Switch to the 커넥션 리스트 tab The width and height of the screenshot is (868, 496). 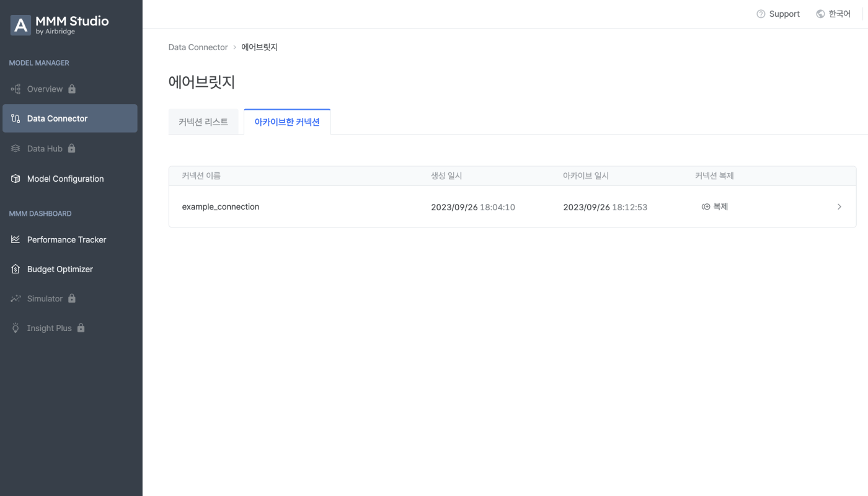pos(203,122)
